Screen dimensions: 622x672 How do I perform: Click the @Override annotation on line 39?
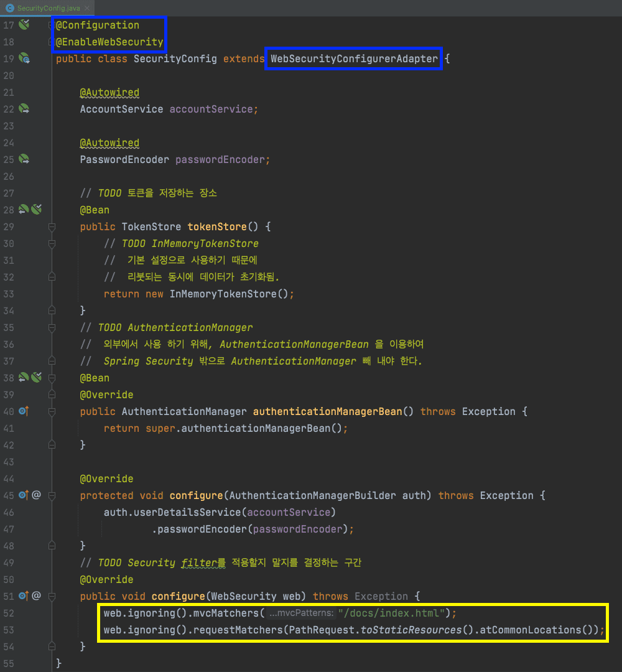coord(106,394)
